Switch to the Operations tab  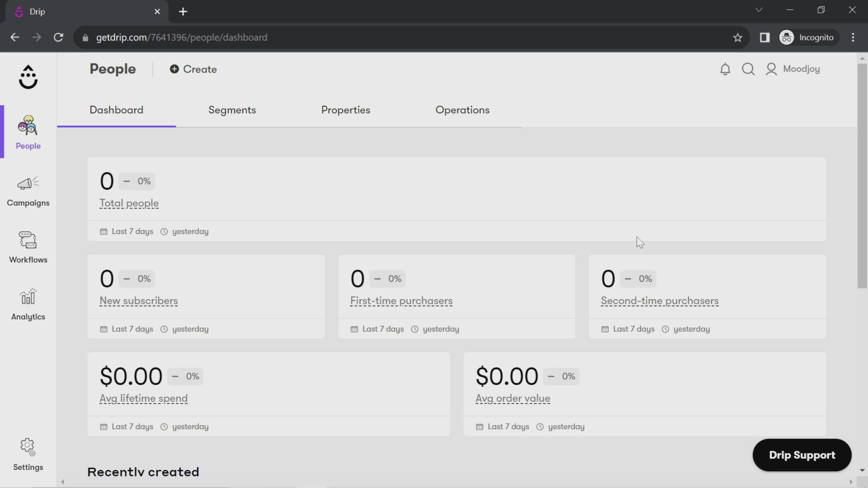click(x=462, y=110)
